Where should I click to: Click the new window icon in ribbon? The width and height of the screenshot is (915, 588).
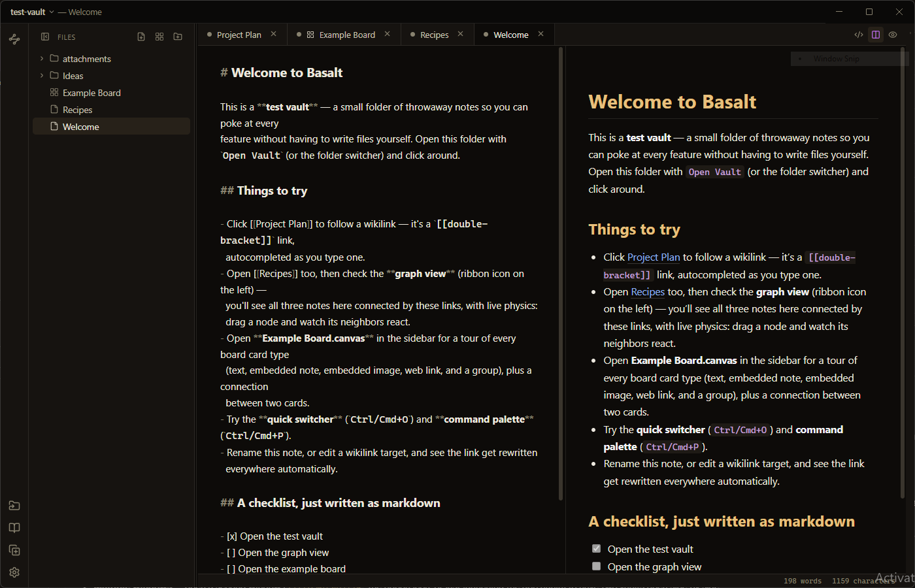pos(14,550)
